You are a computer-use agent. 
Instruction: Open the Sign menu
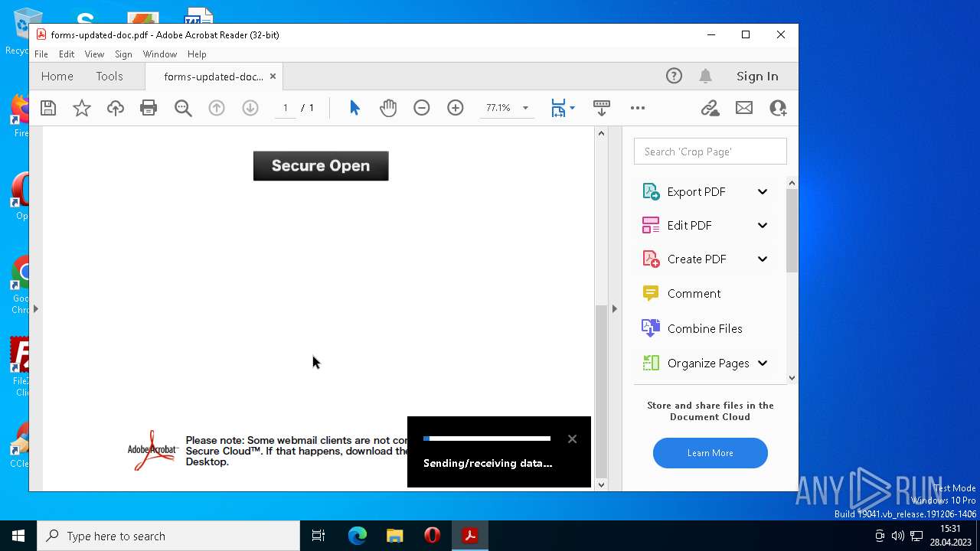point(123,54)
